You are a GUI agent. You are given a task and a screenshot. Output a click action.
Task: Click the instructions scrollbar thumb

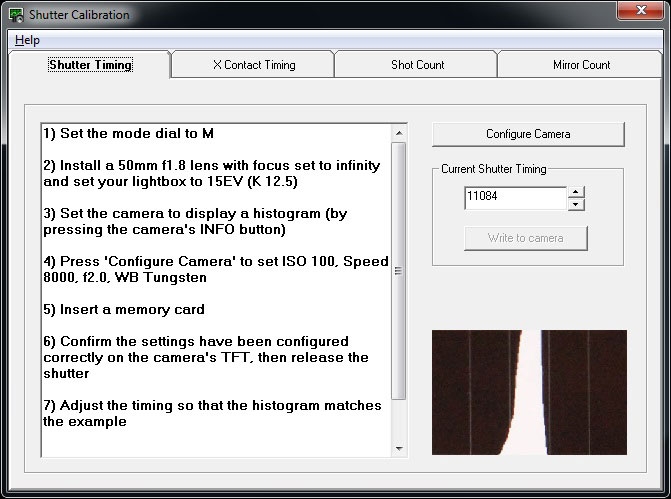coord(399,271)
